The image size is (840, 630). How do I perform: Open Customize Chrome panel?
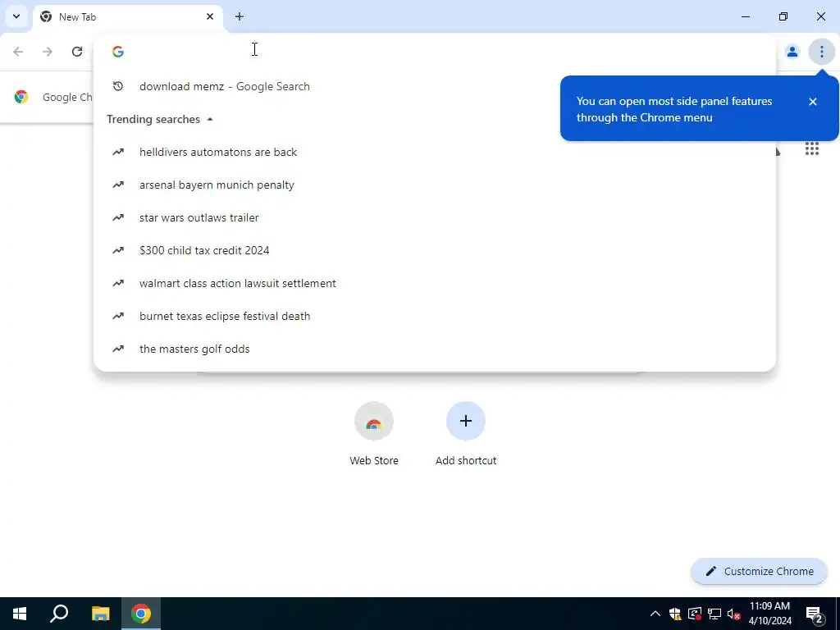click(x=759, y=571)
